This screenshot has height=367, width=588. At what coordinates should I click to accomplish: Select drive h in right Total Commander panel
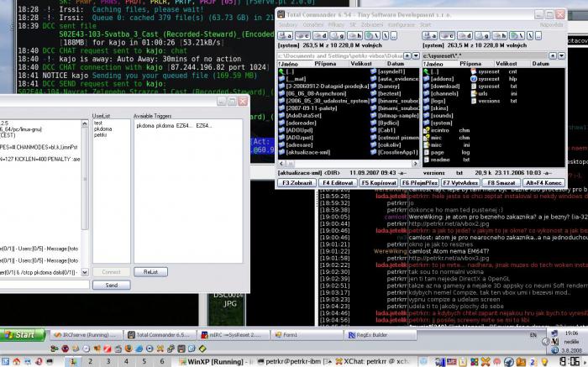[x=499, y=35]
